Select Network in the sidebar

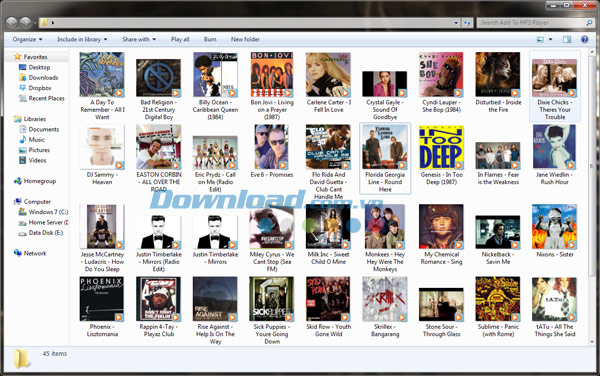pos(30,253)
